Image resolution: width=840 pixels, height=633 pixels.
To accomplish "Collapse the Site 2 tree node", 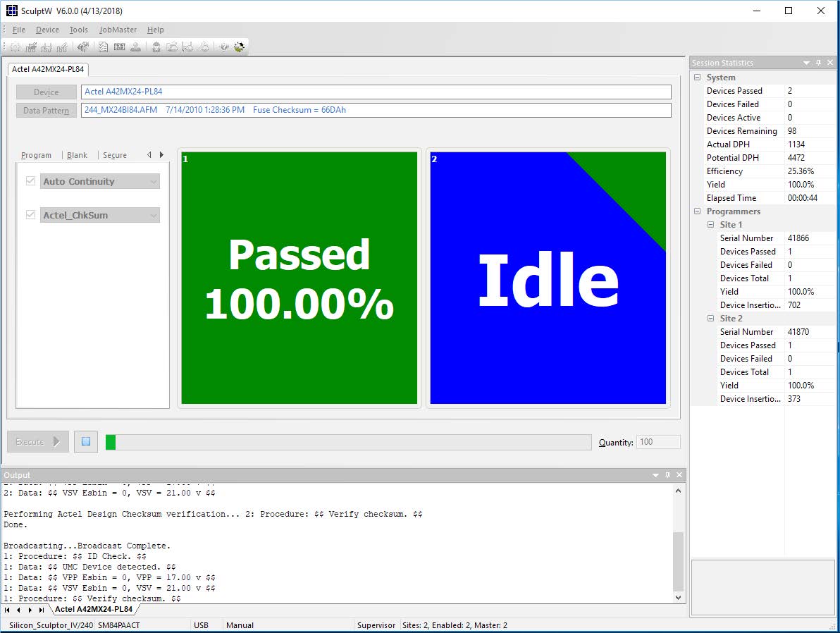I will [x=711, y=319].
